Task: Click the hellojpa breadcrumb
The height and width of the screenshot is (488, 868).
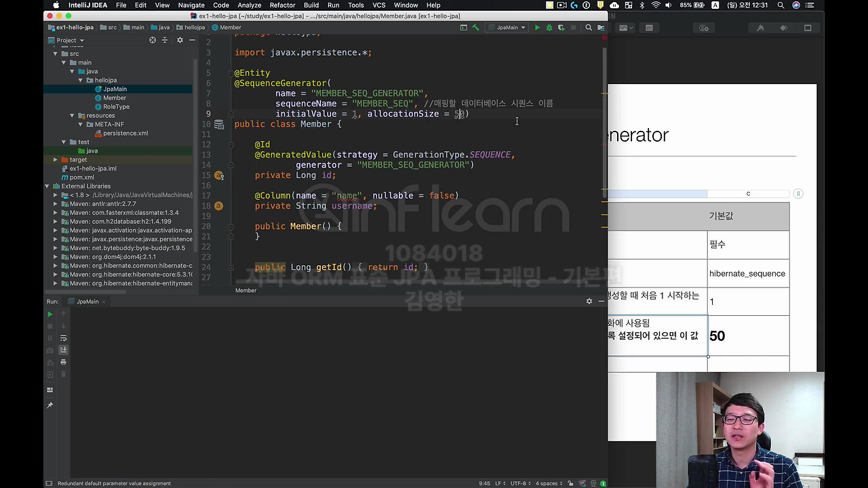Action: point(190,28)
